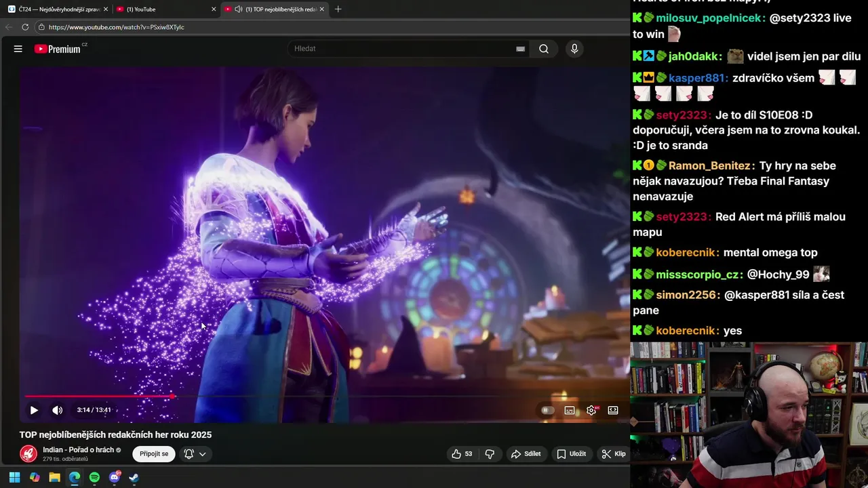Click the Sdílet share button
Viewport: 868px width, 488px height.
[x=526, y=454]
